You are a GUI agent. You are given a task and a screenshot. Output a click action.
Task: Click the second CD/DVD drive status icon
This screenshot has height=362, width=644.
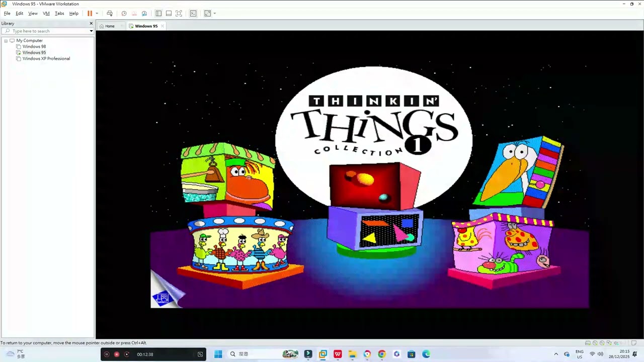[602, 343]
